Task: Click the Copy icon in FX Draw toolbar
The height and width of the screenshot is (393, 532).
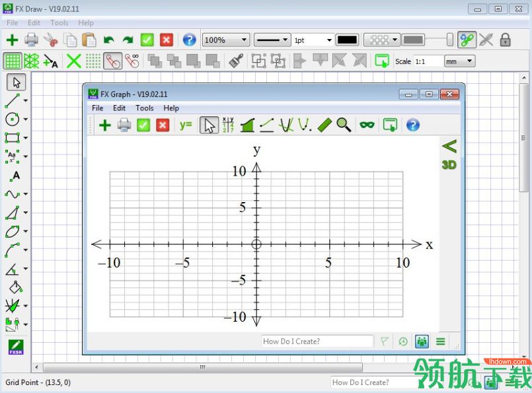Action: 70,40
